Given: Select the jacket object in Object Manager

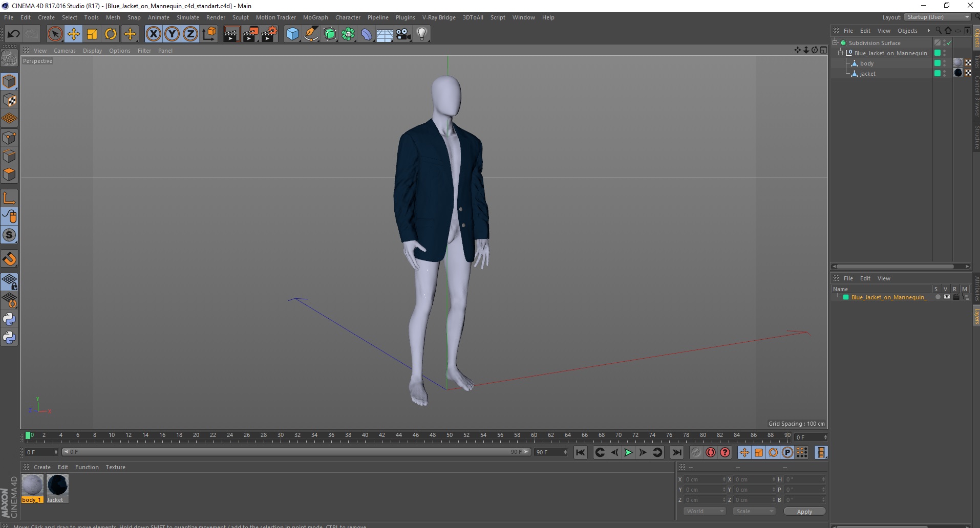Looking at the screenshot, I should [x=867, y=74].
